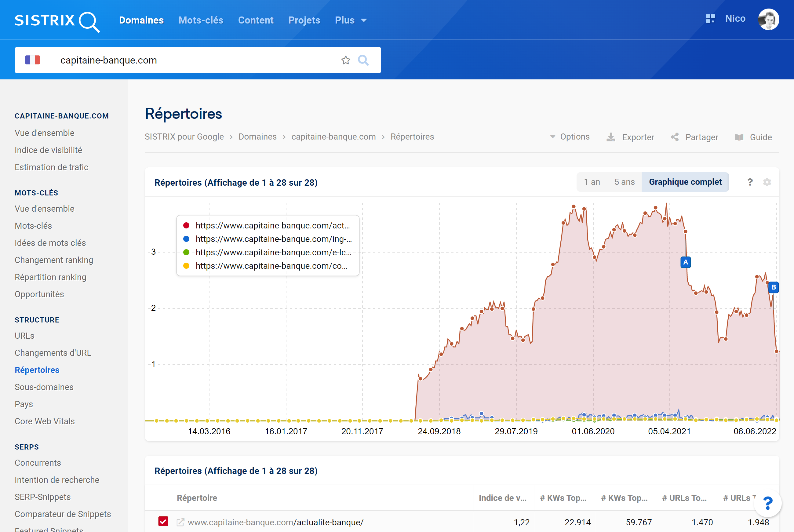The image size is (794, 532).
Task: Open Changements d'URL sidebar item
Action: tap(53, 353)
